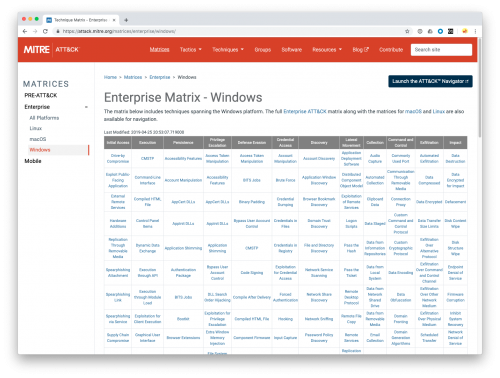Click the profile avatar icon in Chrome toolbar

click(465, 31)
